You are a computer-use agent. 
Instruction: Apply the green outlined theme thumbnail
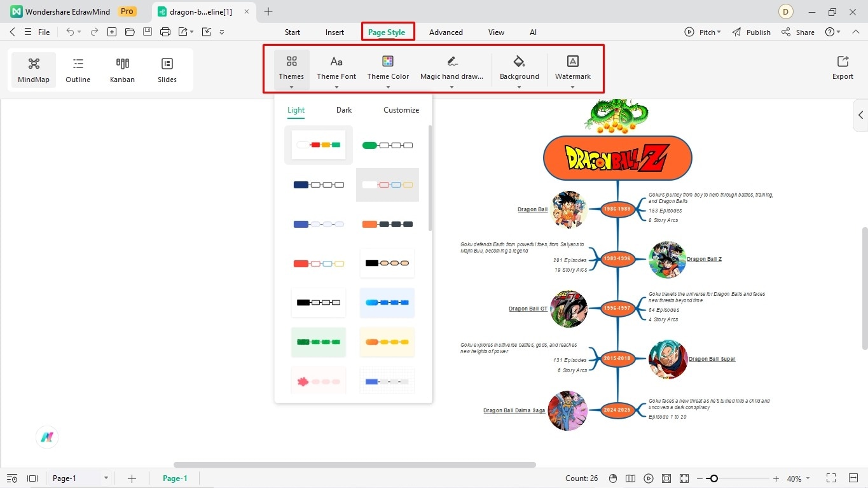(x=387, y=145)
